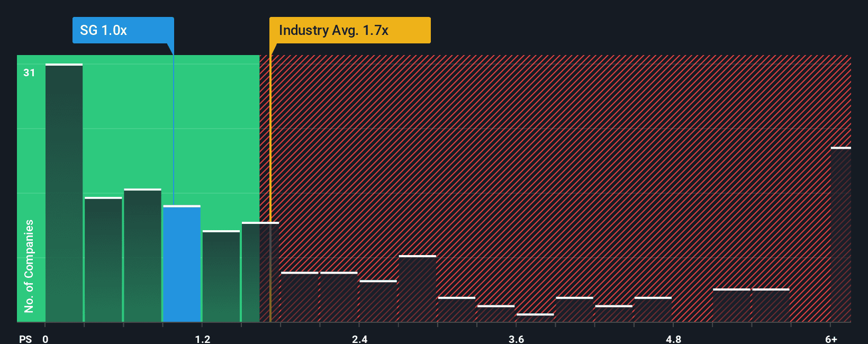Select the 6+ bar at far right
Viewport: 868px width, 344px height.
tap(840, 234)
